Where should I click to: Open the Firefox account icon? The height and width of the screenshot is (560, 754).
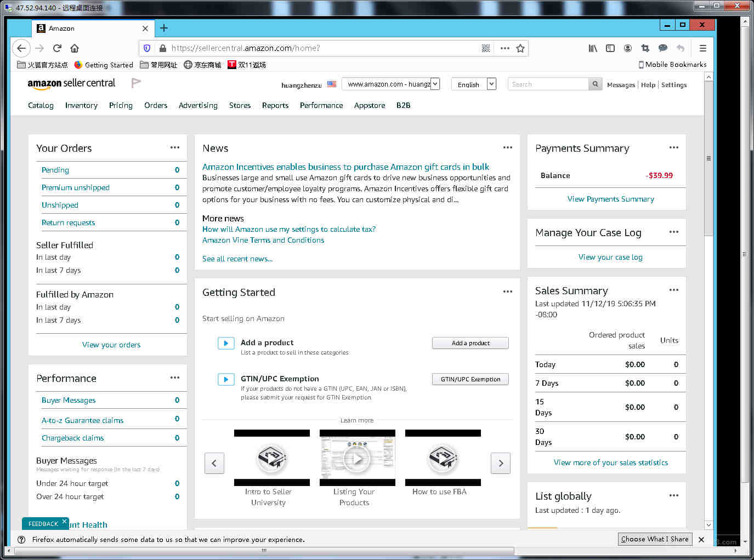pos(628,48)
